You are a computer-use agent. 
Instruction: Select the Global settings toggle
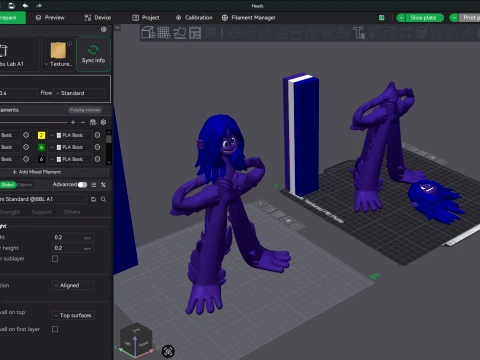8,185
